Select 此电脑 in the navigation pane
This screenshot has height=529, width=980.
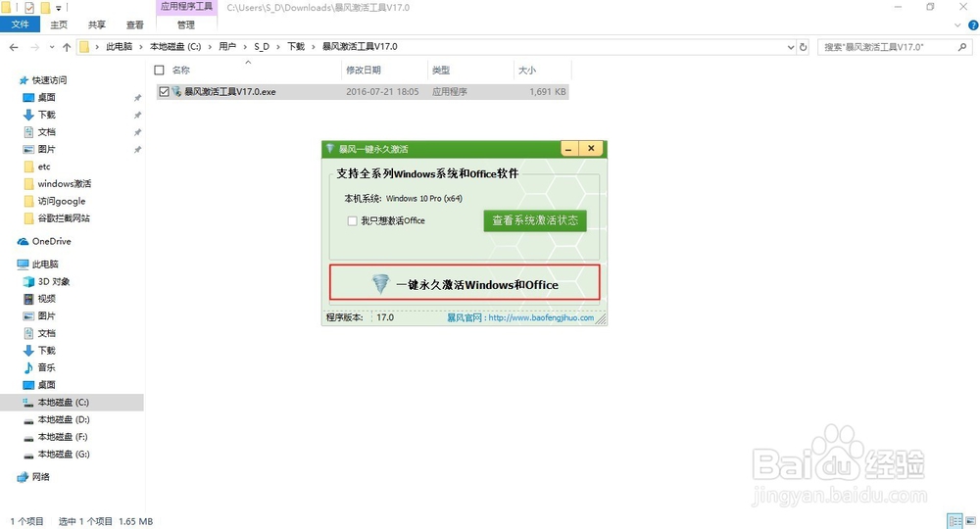tap(45, 264)
